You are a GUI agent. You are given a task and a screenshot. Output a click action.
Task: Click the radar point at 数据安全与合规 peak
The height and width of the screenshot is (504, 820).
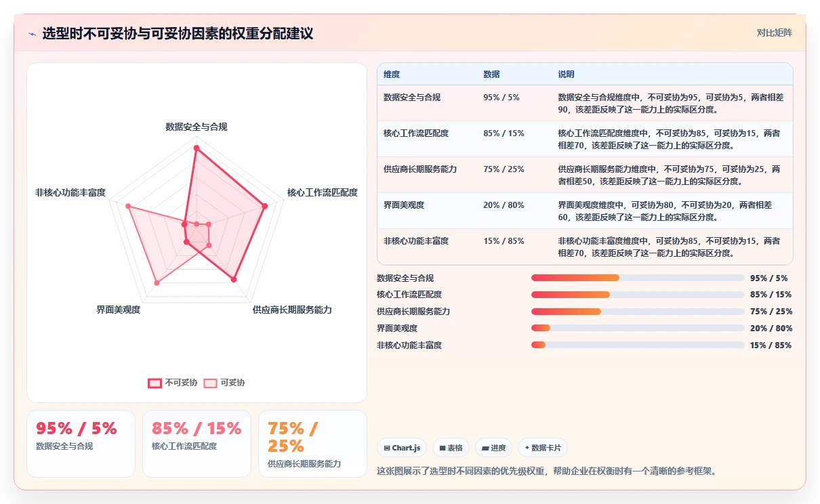tap(197, 148)
